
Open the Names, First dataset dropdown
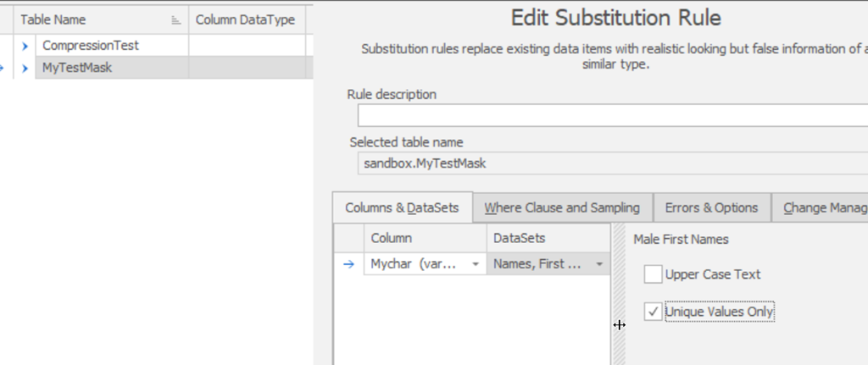click(600, 264)
